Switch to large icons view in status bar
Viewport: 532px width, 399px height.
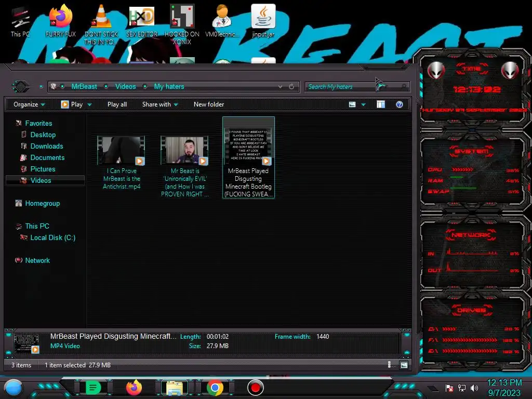[x=404, y=365]
